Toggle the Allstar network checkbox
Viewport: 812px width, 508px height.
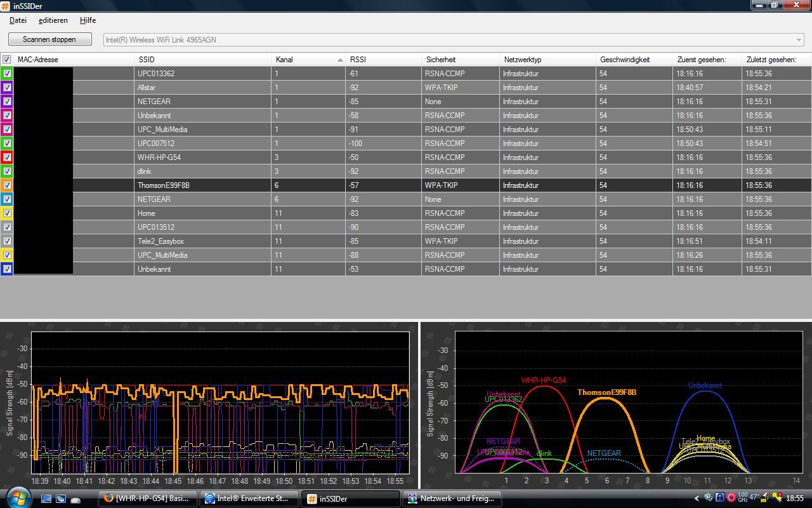tap(7, 87)
